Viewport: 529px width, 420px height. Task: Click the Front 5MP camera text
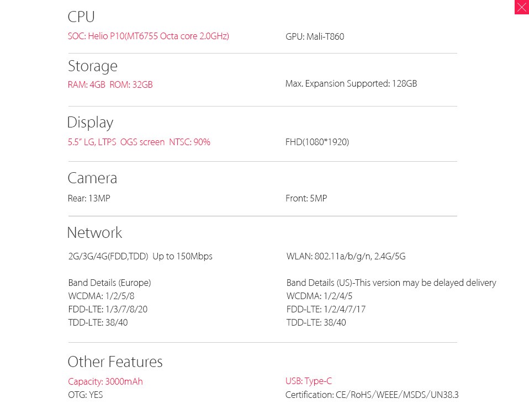click(306, 198)
